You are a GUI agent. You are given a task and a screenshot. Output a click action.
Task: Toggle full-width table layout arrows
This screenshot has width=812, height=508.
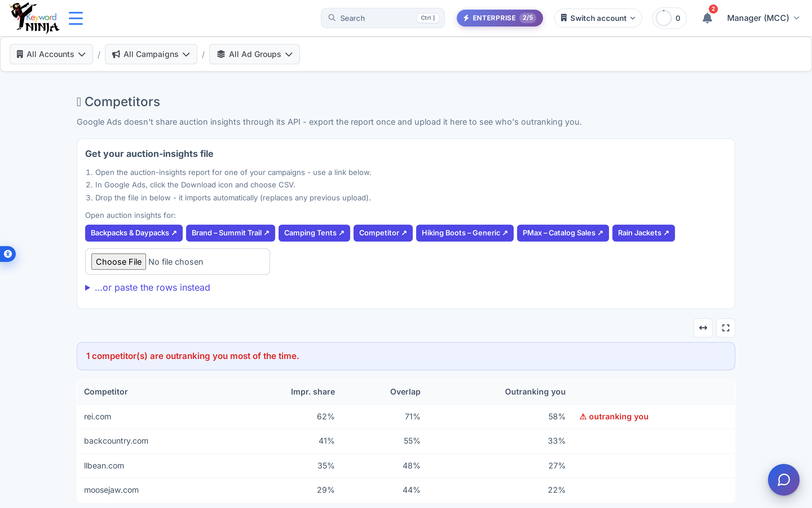[703, 328]
